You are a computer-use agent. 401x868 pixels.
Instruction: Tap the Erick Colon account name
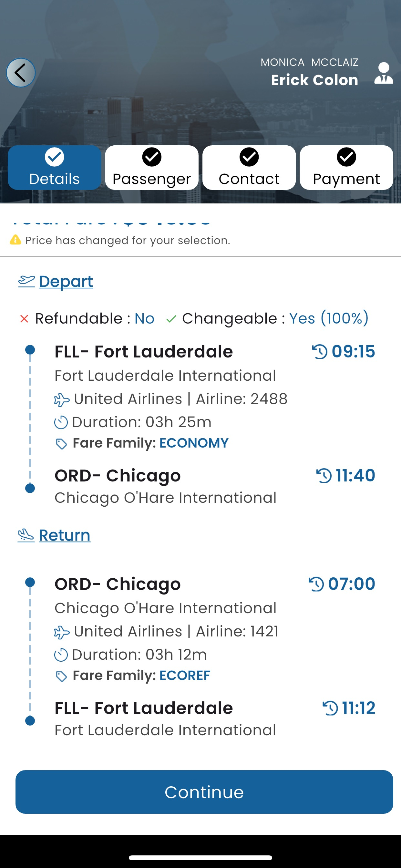point(314,80)
